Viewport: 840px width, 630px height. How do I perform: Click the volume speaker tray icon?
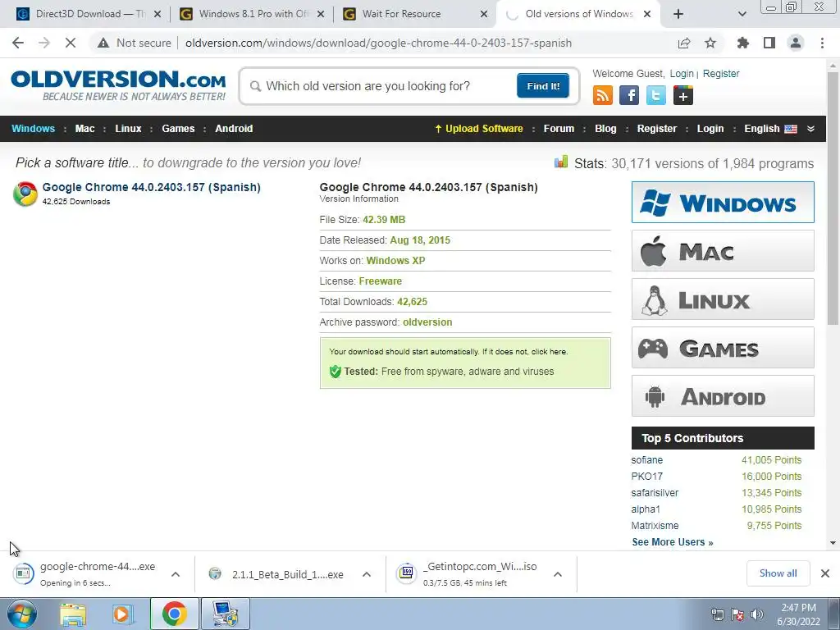[757, 614]
